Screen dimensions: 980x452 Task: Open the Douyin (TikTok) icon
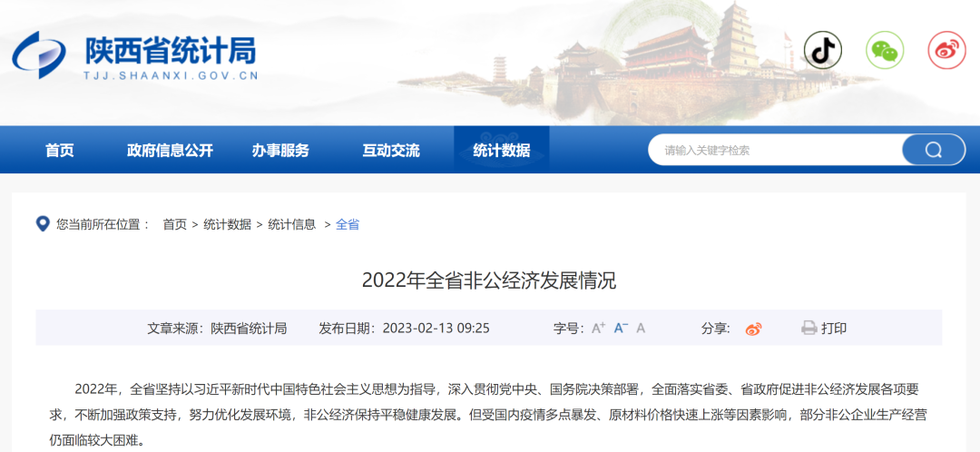(x=822, y=50)
